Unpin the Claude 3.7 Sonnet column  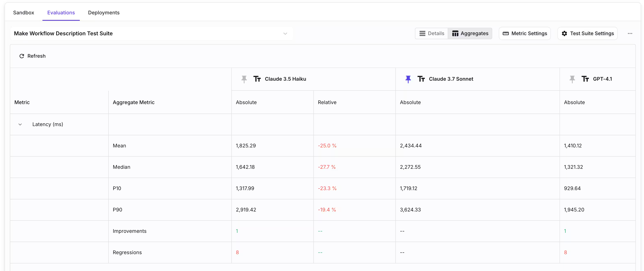click(x=408, y=79)
